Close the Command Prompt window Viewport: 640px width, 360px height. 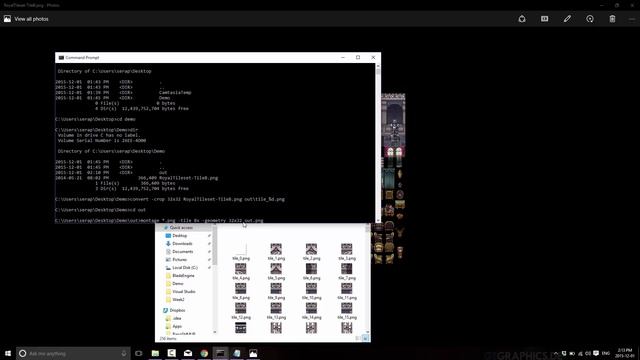373,58
